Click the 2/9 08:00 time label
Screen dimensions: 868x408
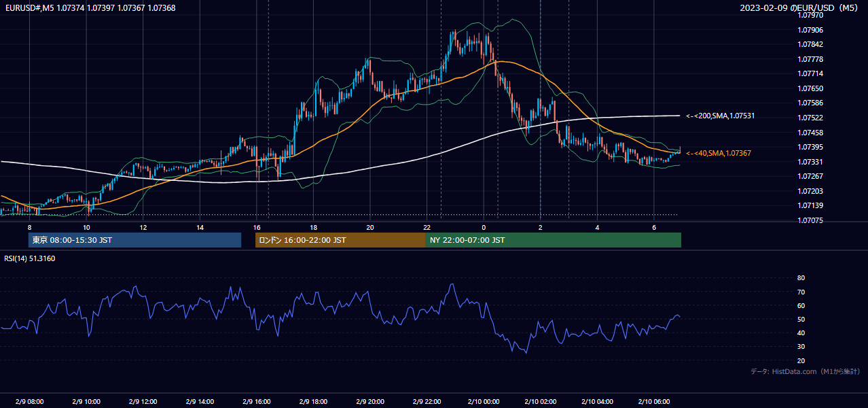[29, 401]
